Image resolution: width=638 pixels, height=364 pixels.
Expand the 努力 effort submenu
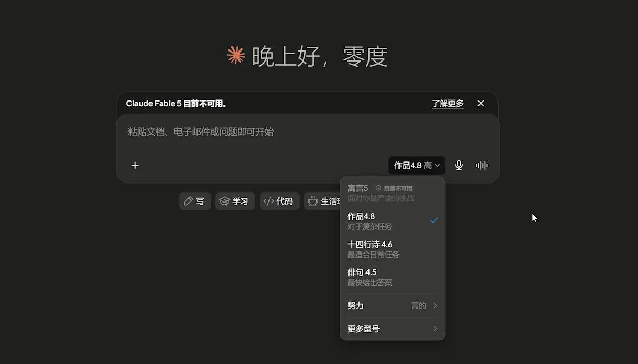point(393,306)
